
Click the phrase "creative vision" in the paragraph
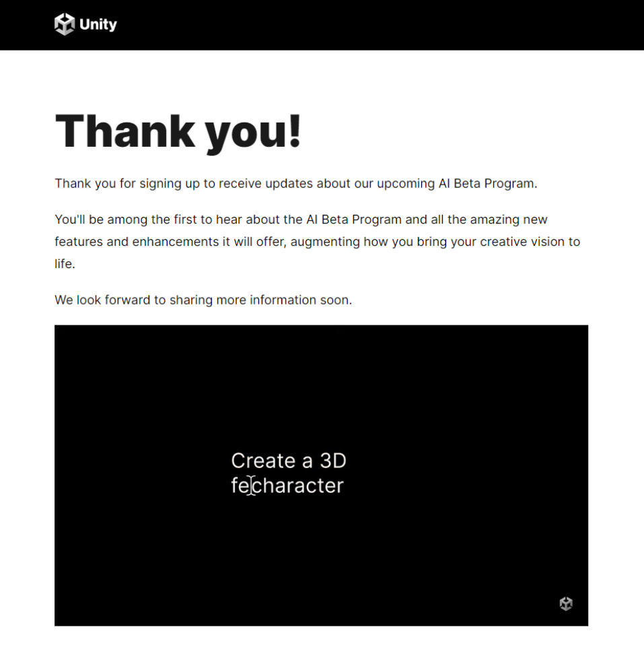(522, 242)
